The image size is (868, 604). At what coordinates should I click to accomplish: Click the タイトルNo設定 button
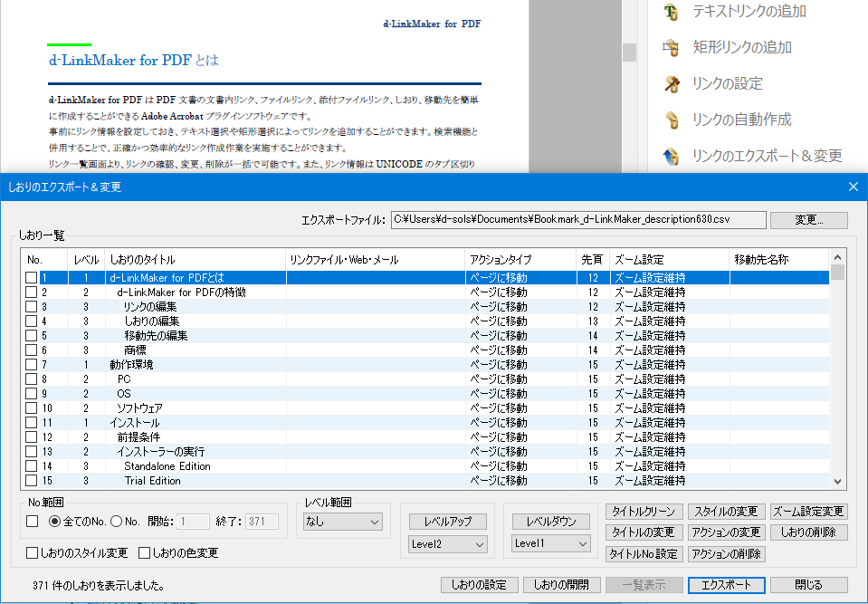[x=644, y=554]
